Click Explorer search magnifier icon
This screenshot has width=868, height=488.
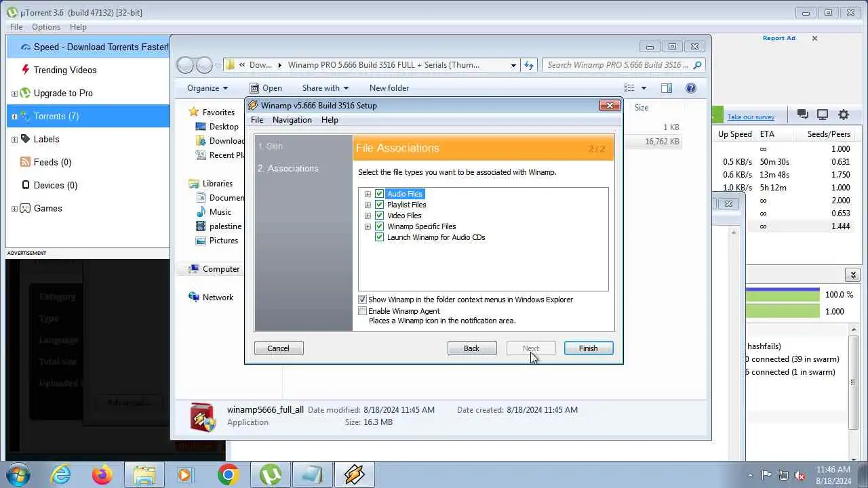pos(698,65)
